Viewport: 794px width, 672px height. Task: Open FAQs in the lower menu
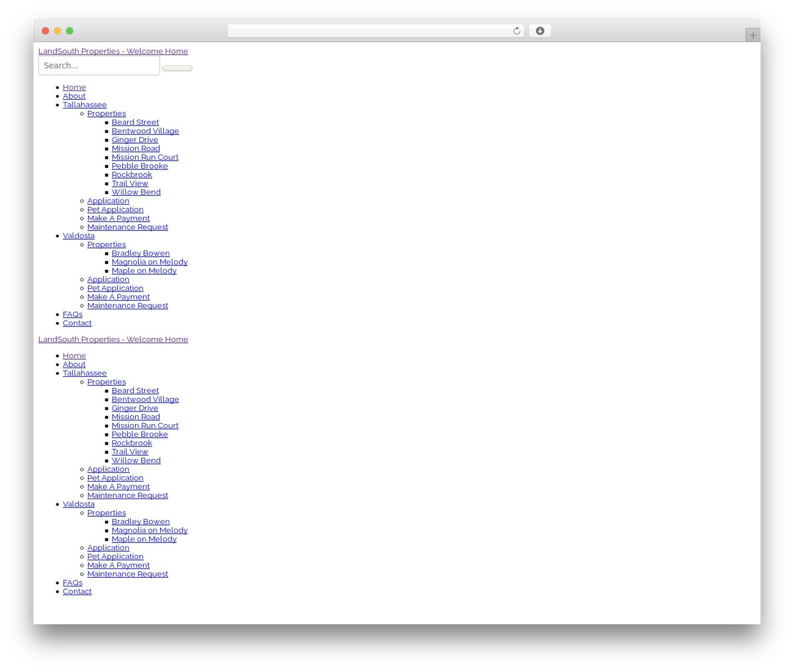point(72,583)
